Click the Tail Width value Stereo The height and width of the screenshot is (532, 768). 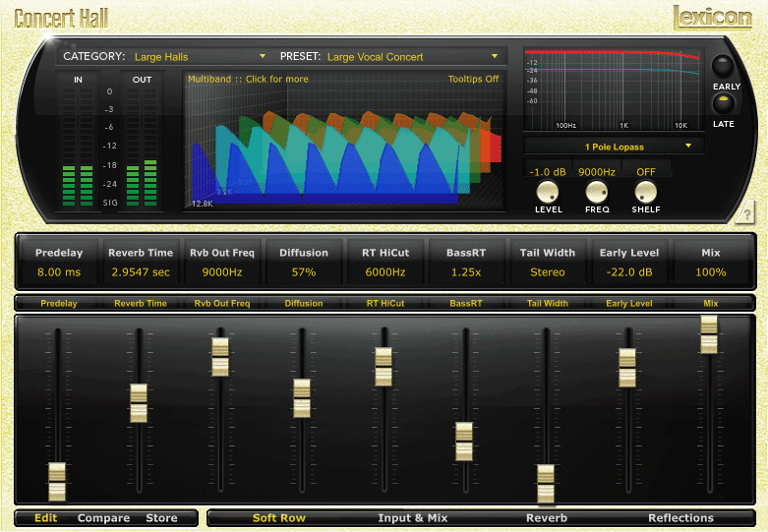pos(548,272)
